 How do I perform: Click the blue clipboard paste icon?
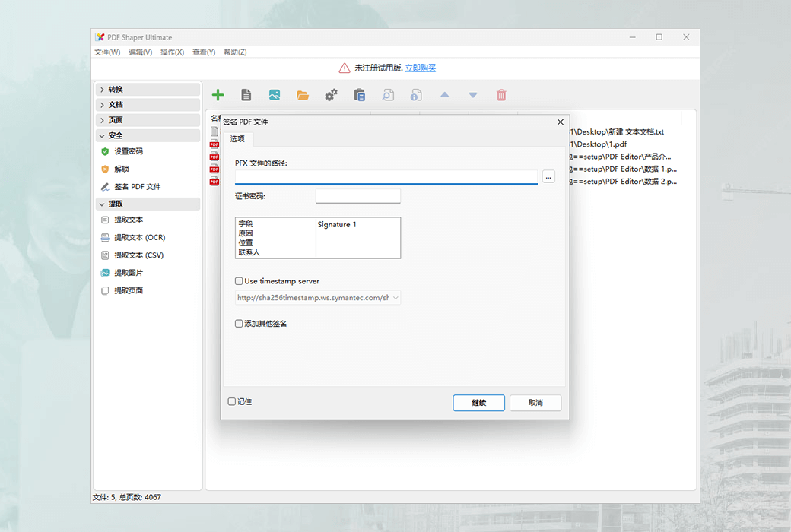(x=359, y=94)
